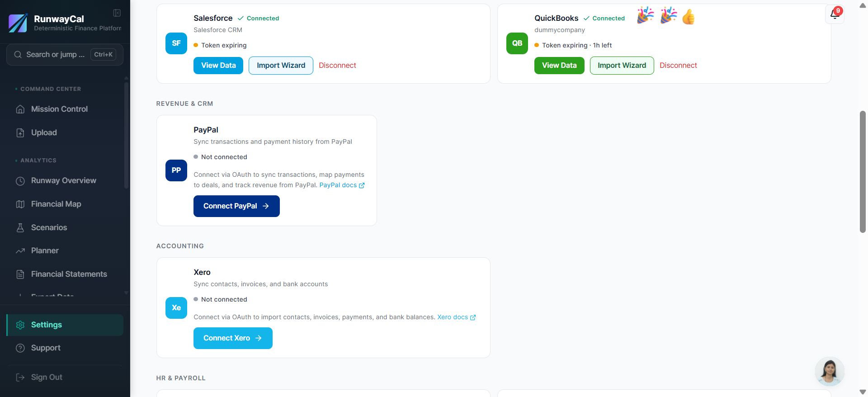
Task: Click the Support question mark icon
Action: pyautogui.click(x=20, y=348)
